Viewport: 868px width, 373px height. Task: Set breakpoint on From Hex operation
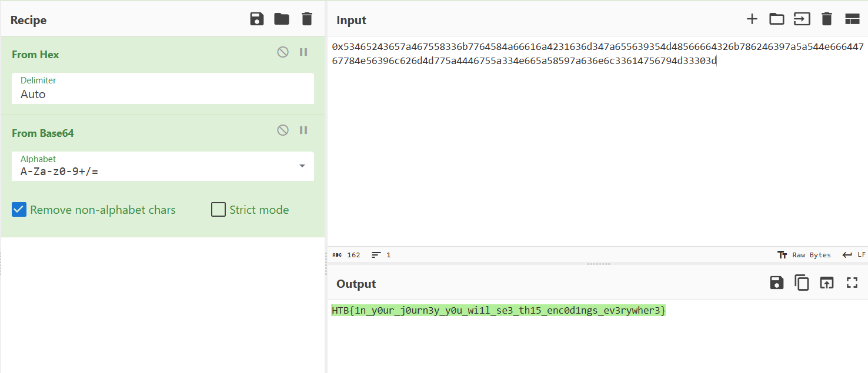303,52
